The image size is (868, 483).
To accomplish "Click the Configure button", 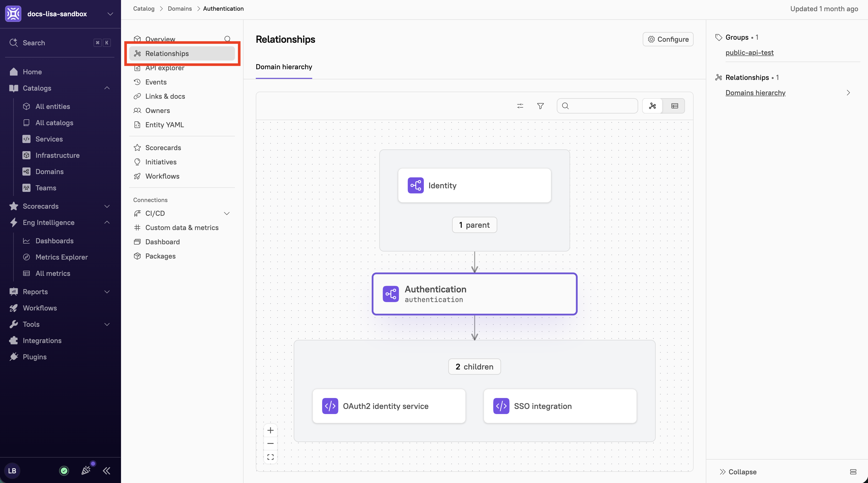I will click(x=668, y=39).
